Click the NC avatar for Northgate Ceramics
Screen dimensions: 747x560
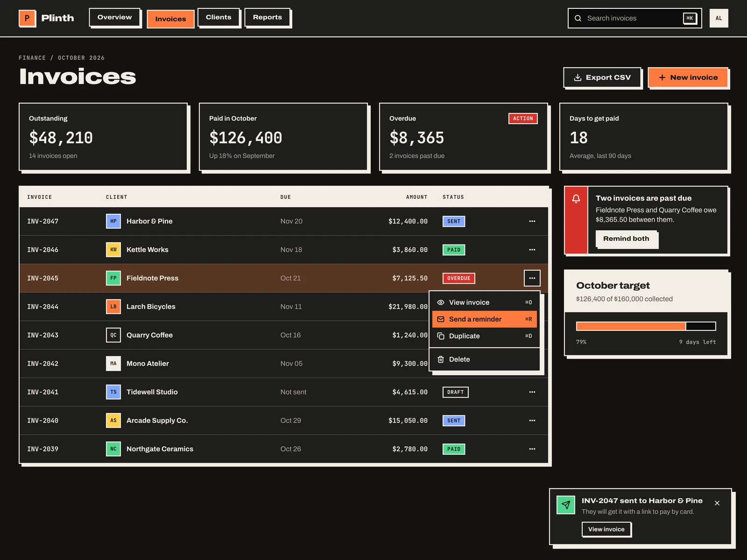tap(113, 449)
